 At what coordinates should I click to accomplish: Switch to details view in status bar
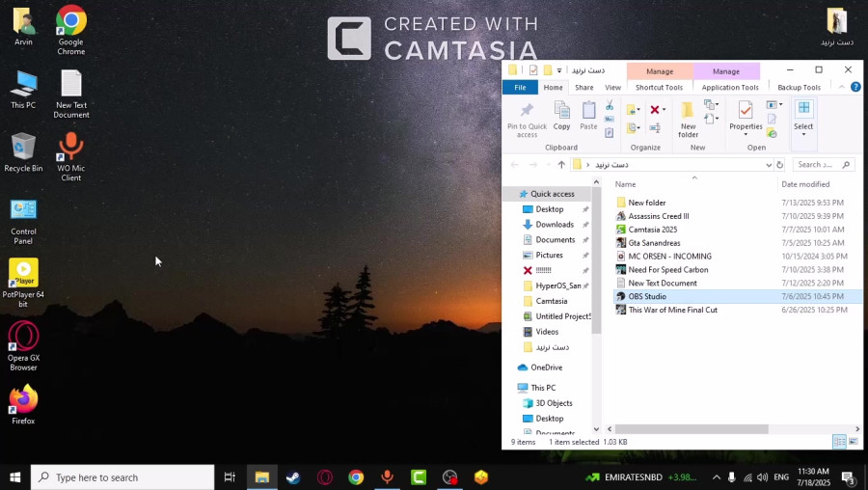839,441
